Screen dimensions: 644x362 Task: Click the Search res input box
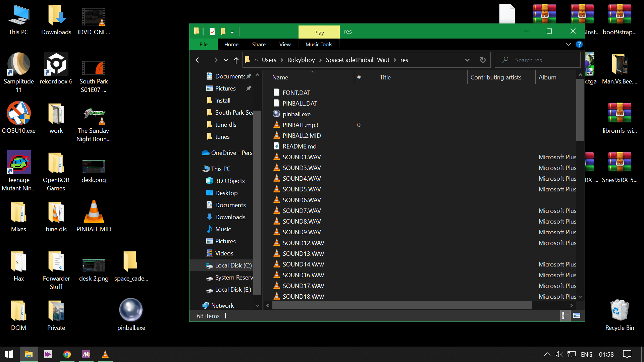pyautogui.click(x=538, y=60)
